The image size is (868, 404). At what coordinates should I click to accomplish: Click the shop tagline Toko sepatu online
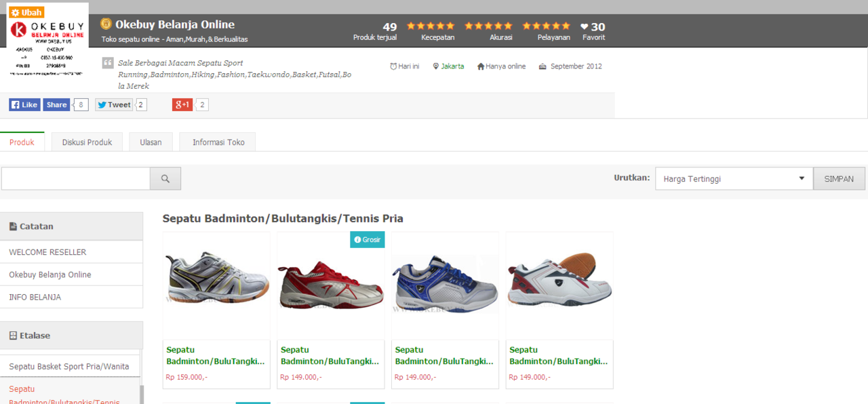tap(174, 39)
